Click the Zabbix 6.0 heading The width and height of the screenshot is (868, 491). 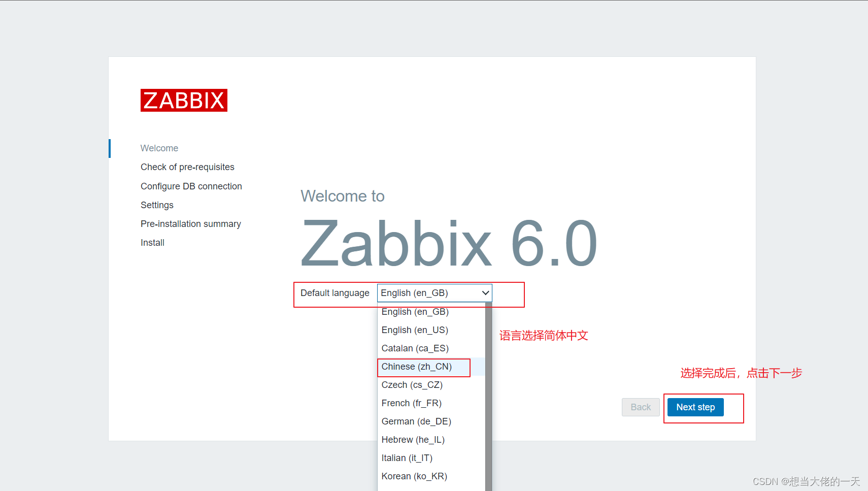tap(449, 243)
